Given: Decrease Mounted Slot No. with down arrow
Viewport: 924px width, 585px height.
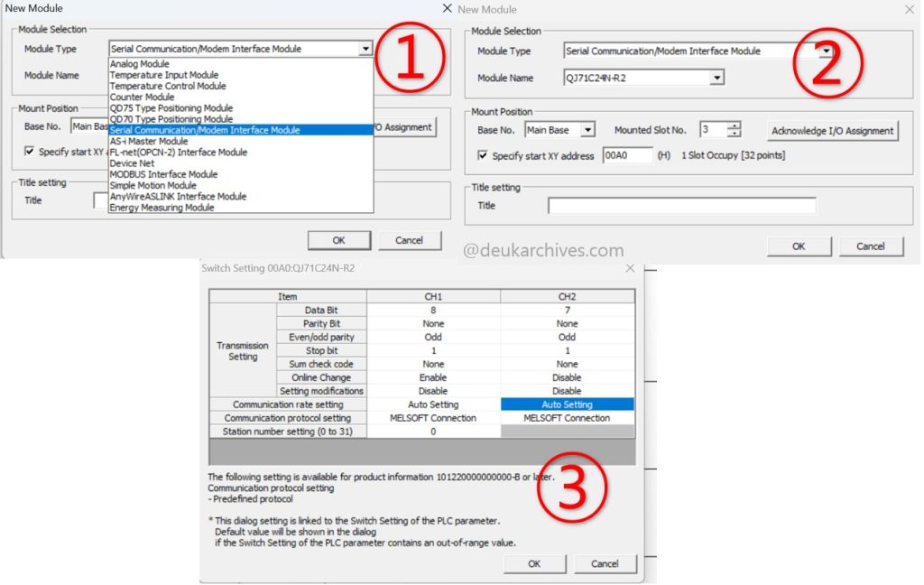Looking at the screenshot, I should (734, 134).
